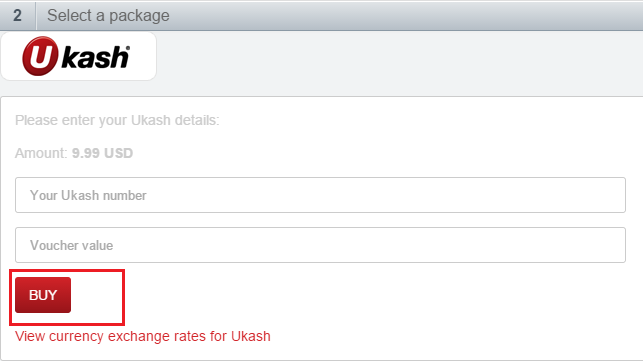Click the '9.99 USD' amount value

pyautogui.click(x=103, y=153)
